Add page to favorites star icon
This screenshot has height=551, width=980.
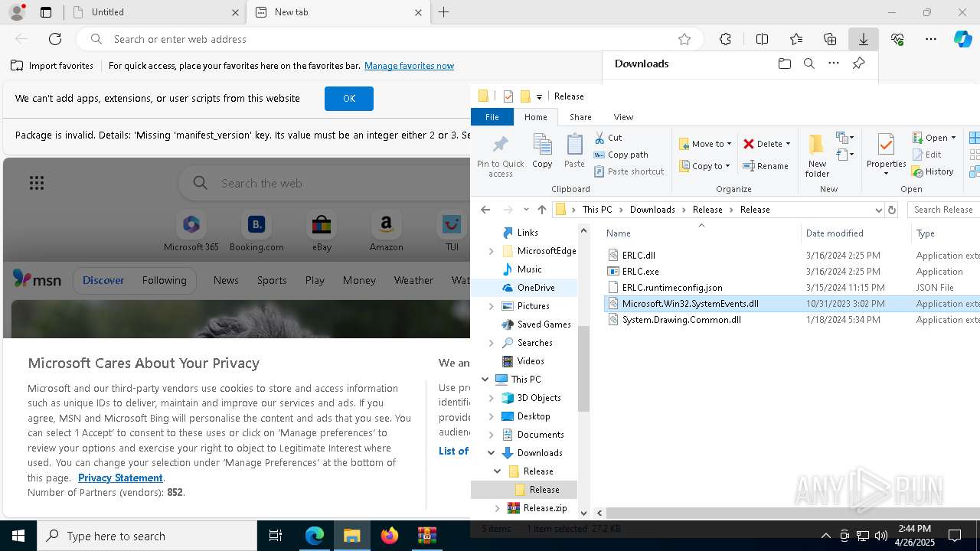[x=684, y=39]
